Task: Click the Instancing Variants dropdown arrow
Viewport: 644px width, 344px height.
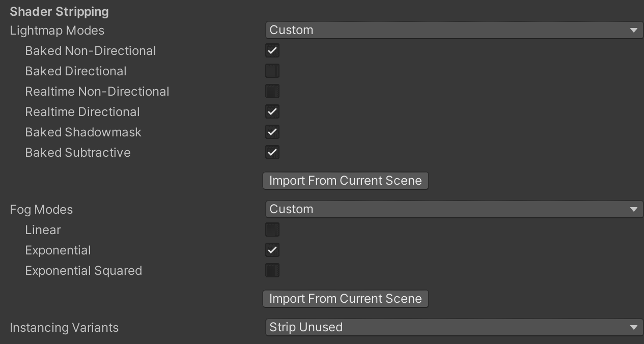Action: [x=634, y=327]
